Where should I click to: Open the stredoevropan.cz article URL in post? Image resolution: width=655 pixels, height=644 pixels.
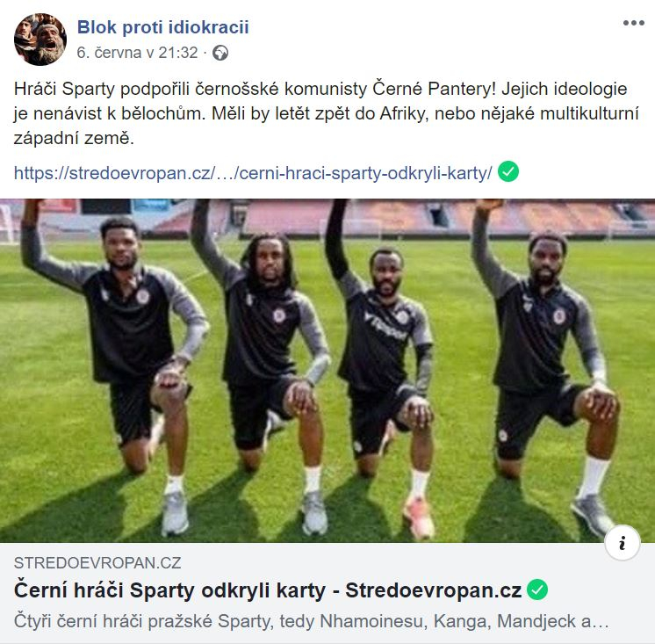tap(253, 172)
